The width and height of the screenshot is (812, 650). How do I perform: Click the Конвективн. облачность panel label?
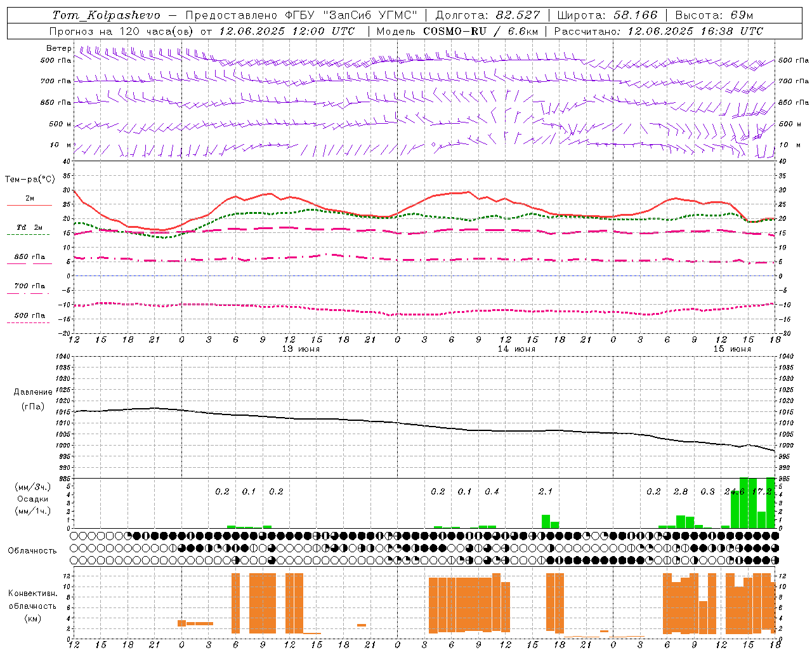tap(32, 599)
